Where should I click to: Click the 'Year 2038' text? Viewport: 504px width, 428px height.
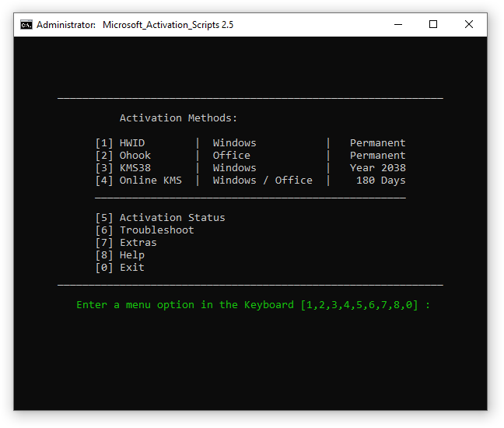pyautogui.click(x=377, y=168)
